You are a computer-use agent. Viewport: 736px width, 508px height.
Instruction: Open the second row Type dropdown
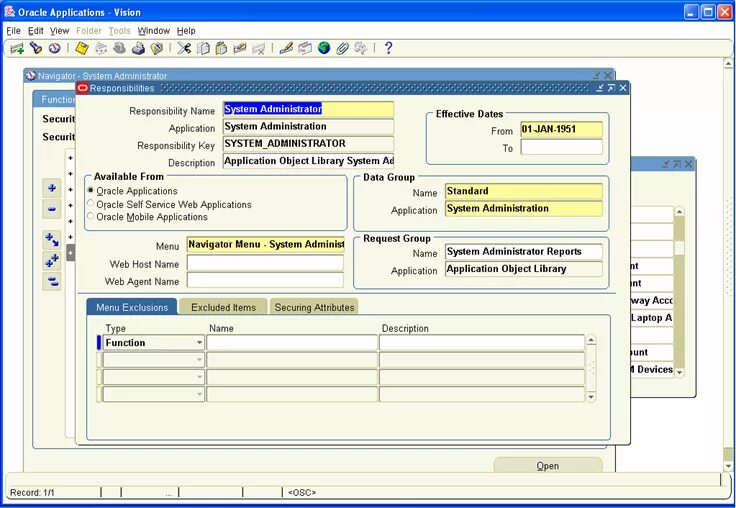click(199, 360)
